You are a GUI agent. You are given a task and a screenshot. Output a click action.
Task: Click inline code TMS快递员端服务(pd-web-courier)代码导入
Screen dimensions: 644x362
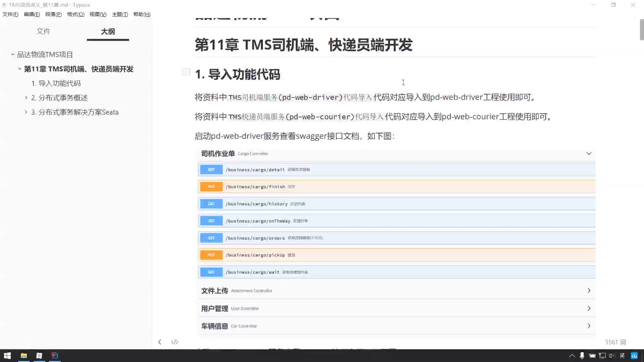pyautogui.click(x=306, y=117)
